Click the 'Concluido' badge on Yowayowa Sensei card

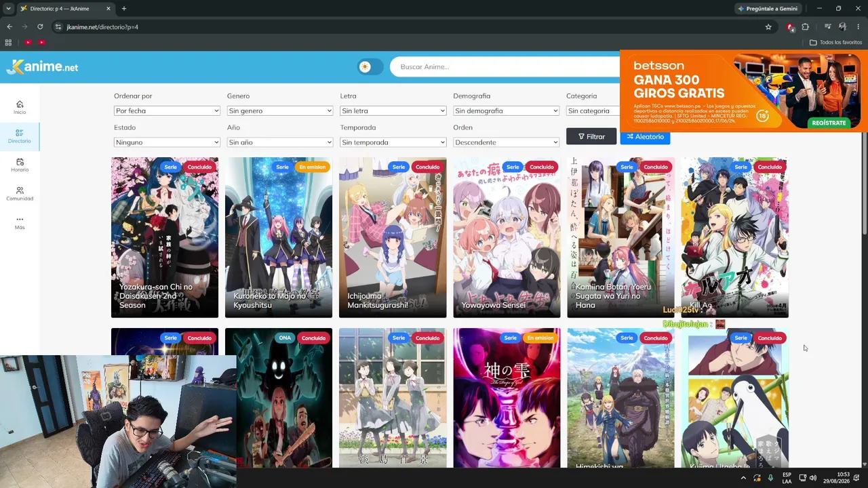[541, 167]
